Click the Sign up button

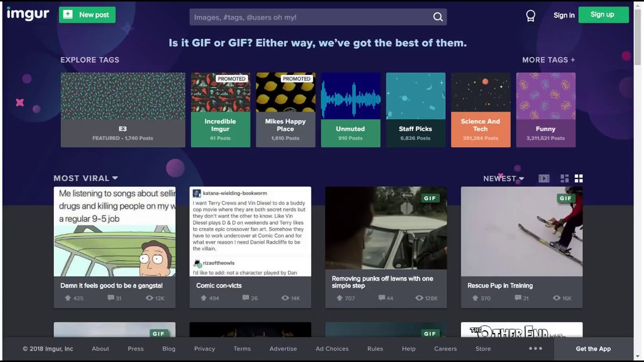603,15
